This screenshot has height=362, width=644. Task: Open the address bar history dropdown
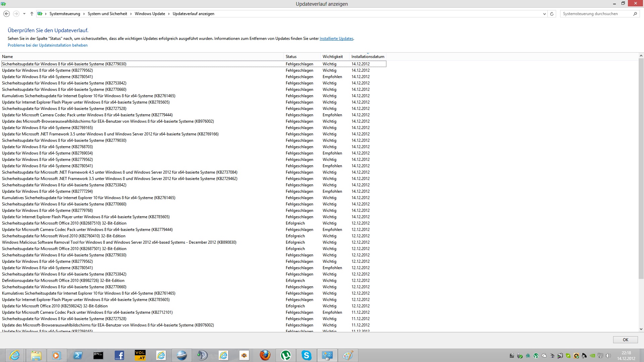click(544, 14)
